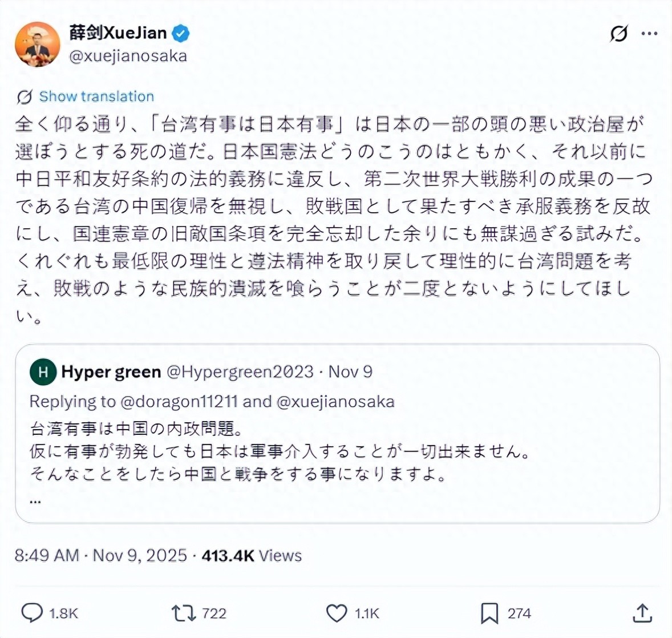
Task: Click the 8:49 AM Nov 9, 2025 timestamp
Action: pyautogui.click(x=101, y=555)
